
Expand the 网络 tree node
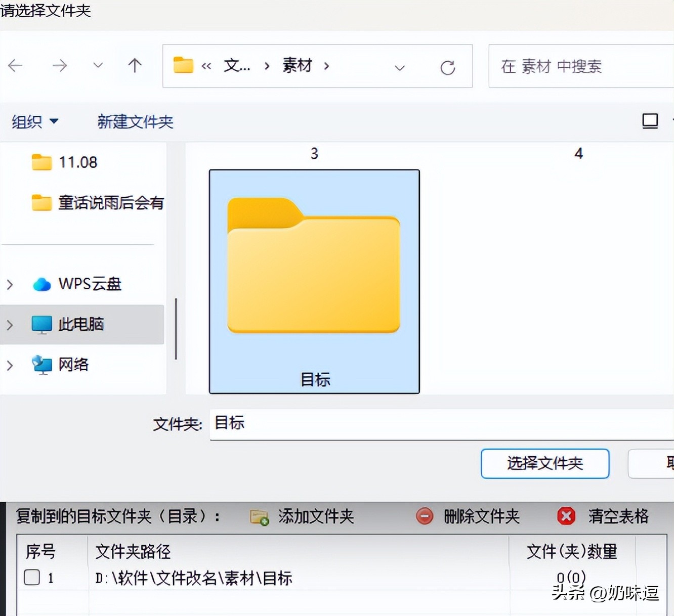[x=10, y=365]
